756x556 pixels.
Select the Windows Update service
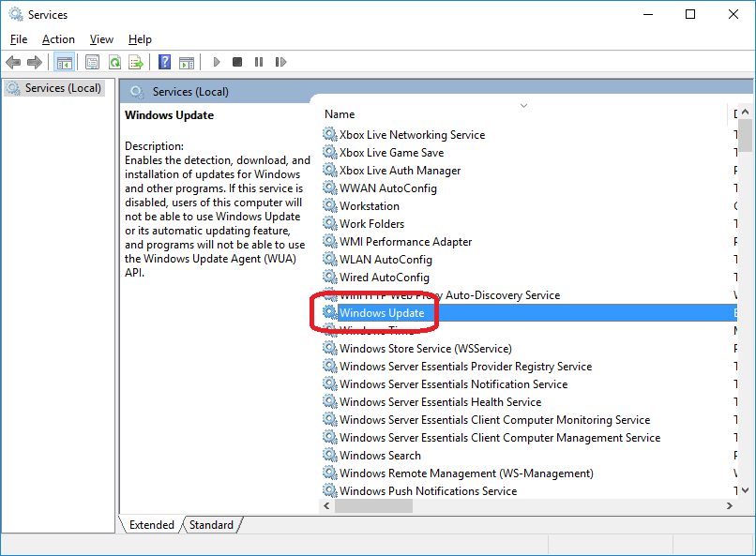point(382,313)
